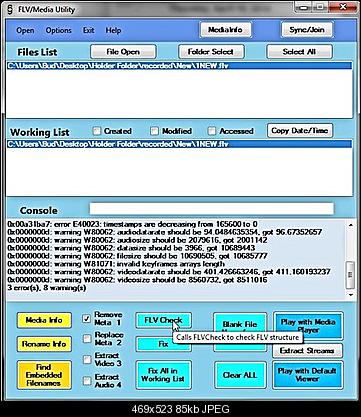Click the audiodatarate warning line in console
Screen dimensions: 361x417
(x=165, y=232)
